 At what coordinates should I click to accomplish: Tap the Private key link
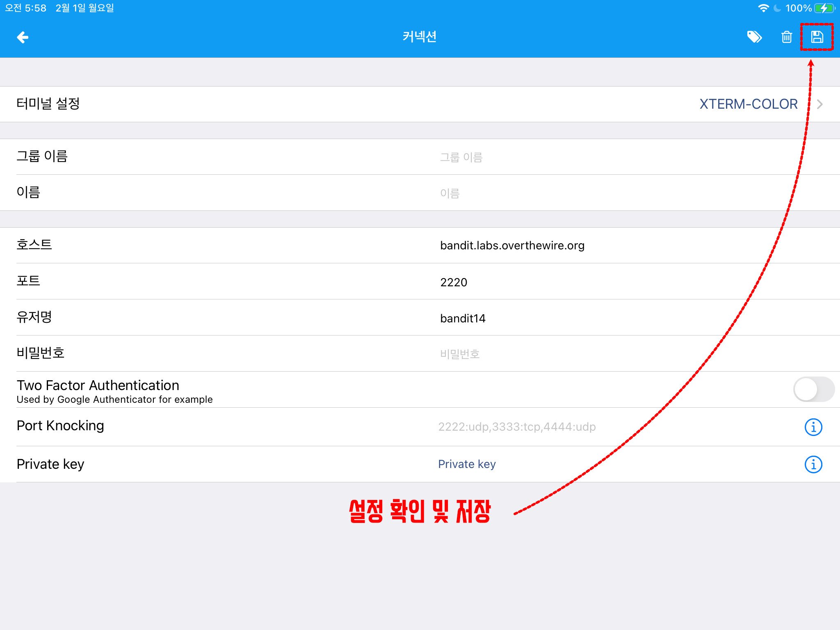pos(467,464)
